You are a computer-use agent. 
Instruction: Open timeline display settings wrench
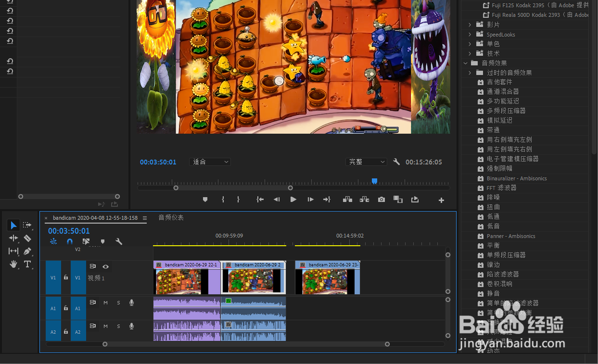[119, 241]
